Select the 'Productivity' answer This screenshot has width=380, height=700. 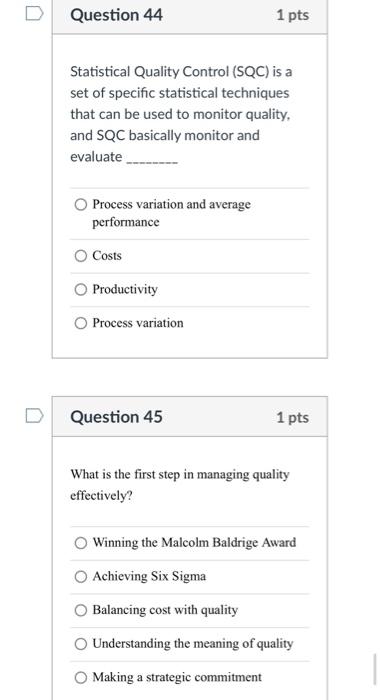tap(80, 289)
